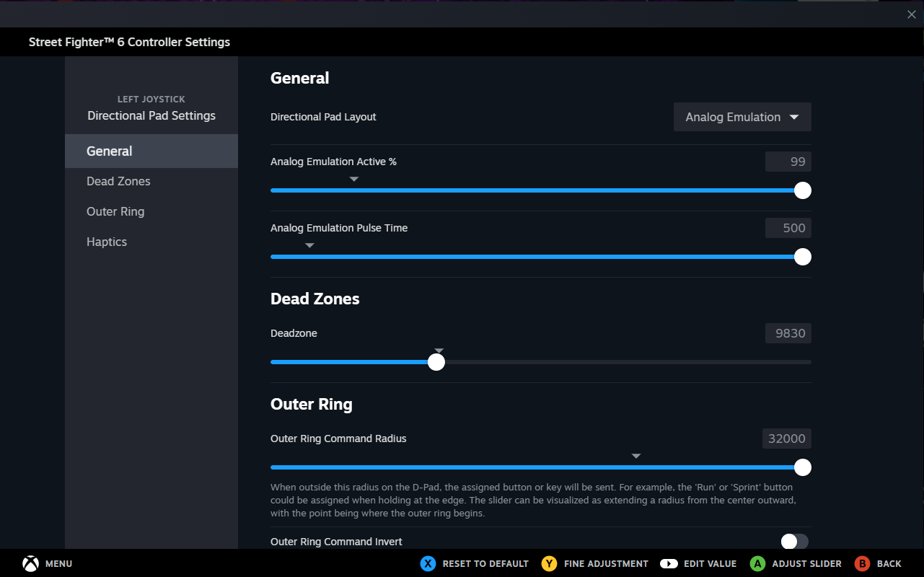Screen dimensions: 924x577
Task: Click the LEFT JOYSTICK label
Action: click(151, 99)
